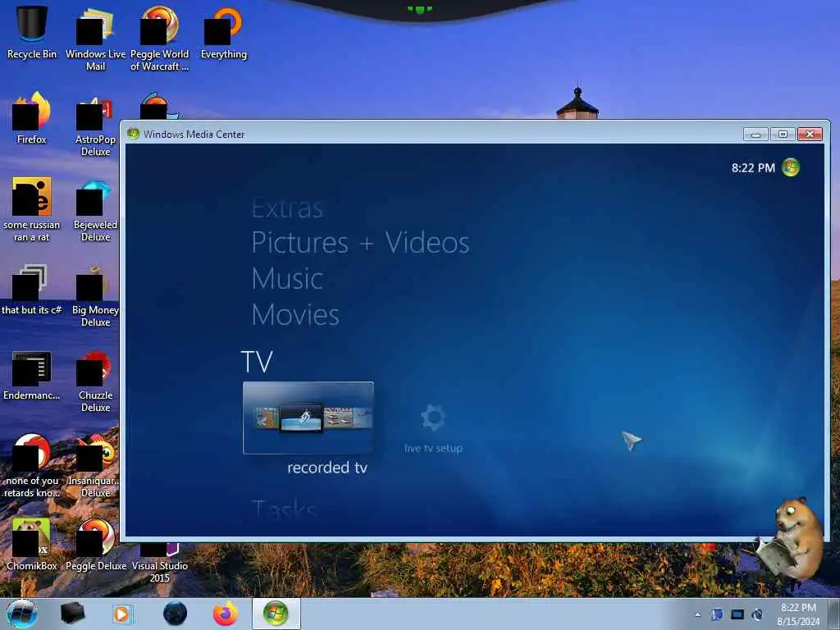The height and width of the screenshot is (630, 840).
Task: Minimize the Windows Media Center window
Action: [756, 134]
